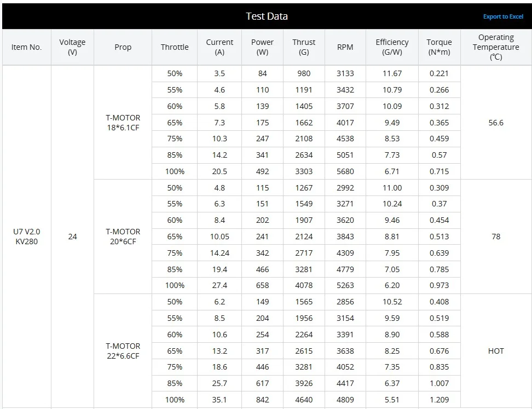
Task: Click the Thrust (G) column header
Action: [x=304, y=47]
